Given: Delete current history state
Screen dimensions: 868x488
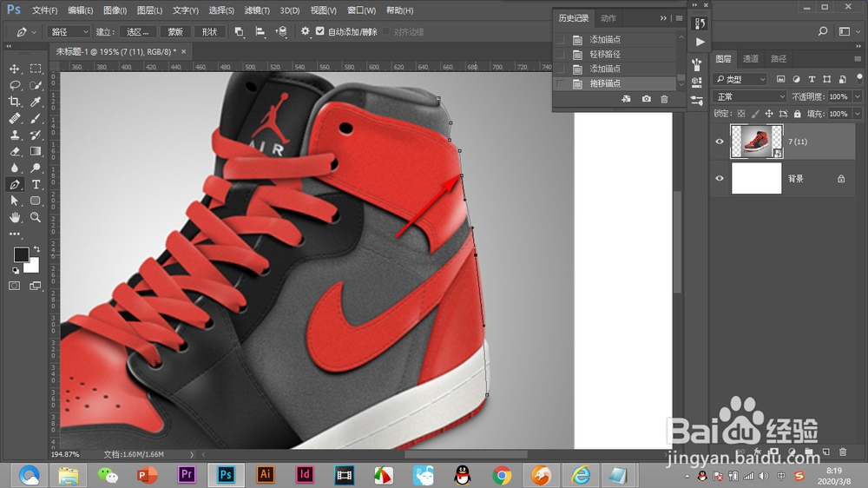Looking at the screenshot, I should pos(664,99).
